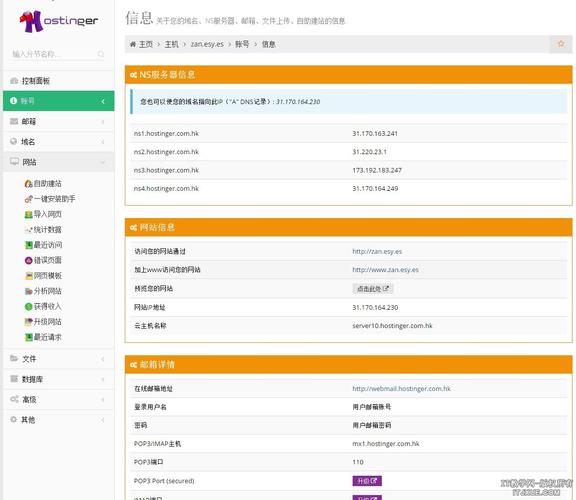Click the 域名 globe icon

pos(14,141)
